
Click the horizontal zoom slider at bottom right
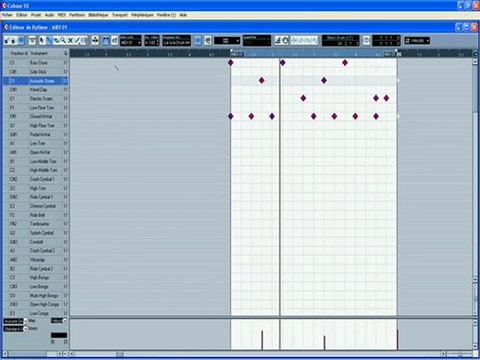pos(459,354)
